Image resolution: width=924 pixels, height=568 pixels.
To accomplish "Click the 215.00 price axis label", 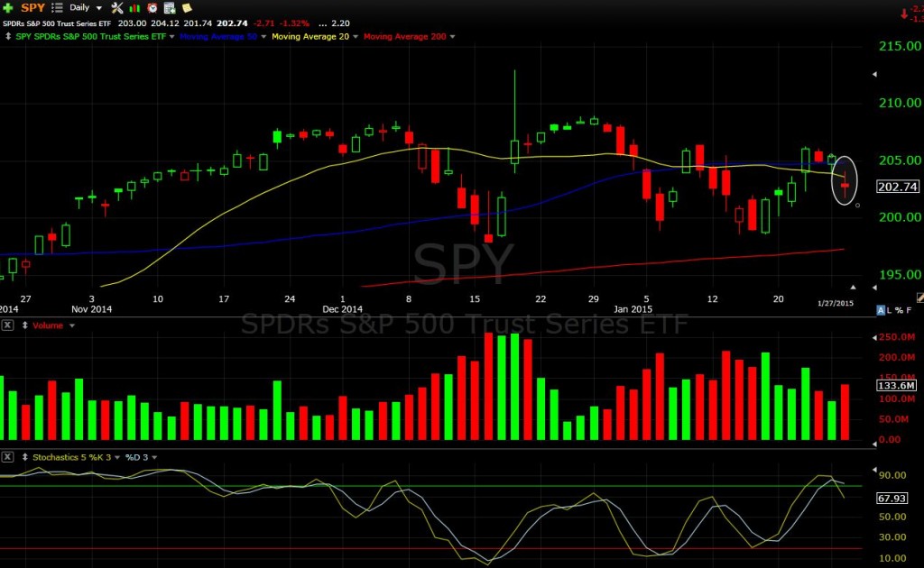I will [900, 46].
